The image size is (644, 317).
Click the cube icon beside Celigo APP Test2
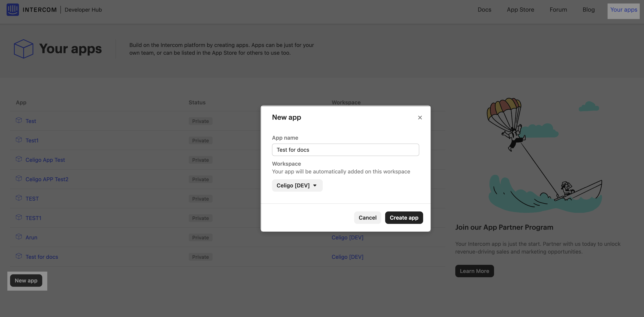(19, 178)
